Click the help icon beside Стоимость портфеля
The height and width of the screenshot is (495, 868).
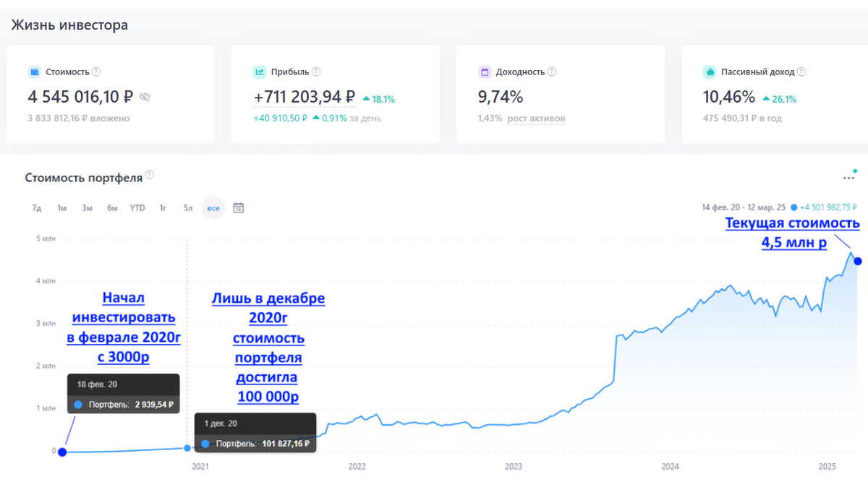pos(150,176)
